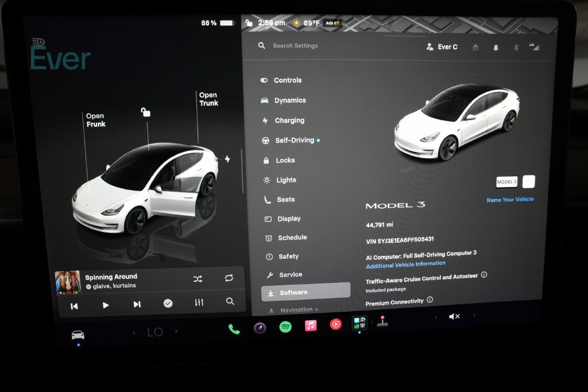Image resolution: width=588 pixels, height=392 pixels.
Task: Tap the white color swatch beside badge
Action: (529, 181)
